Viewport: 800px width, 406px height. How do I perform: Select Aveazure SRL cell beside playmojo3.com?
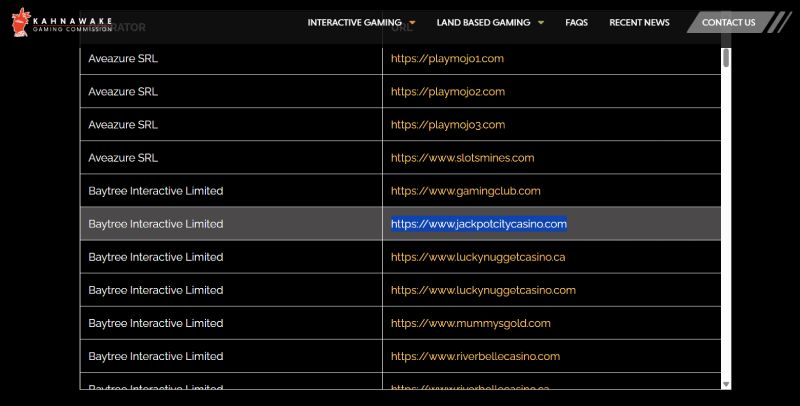231,124
